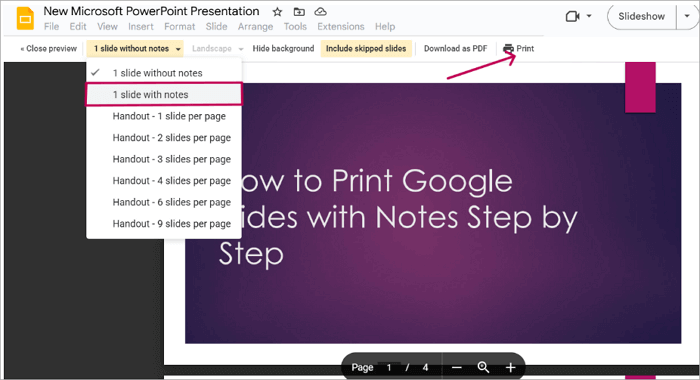Click Download as PDF
Viewport: 700px width, 380px height.
(x=455, y=49)
